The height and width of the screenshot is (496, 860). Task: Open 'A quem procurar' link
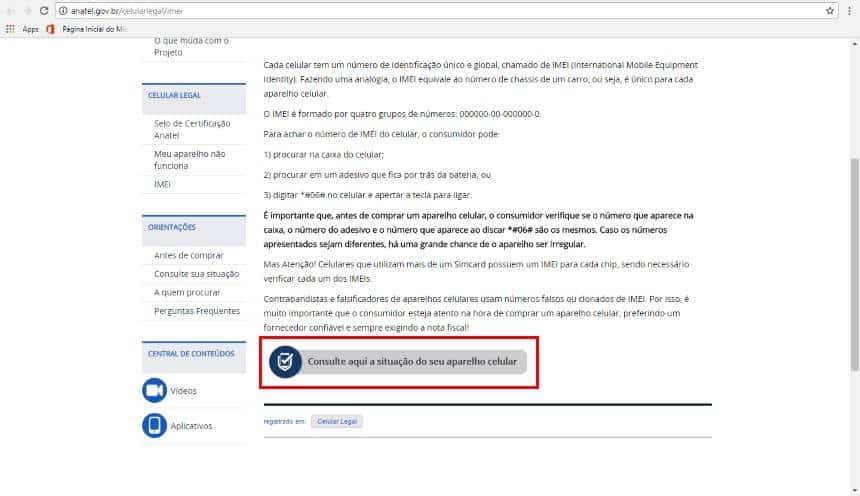(187, 292)
